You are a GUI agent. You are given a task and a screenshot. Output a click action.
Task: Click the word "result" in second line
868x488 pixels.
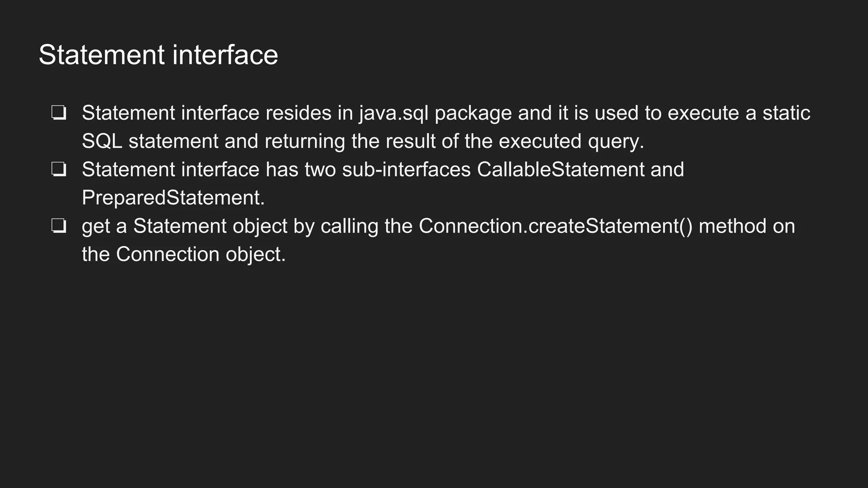tap(411, 141)
